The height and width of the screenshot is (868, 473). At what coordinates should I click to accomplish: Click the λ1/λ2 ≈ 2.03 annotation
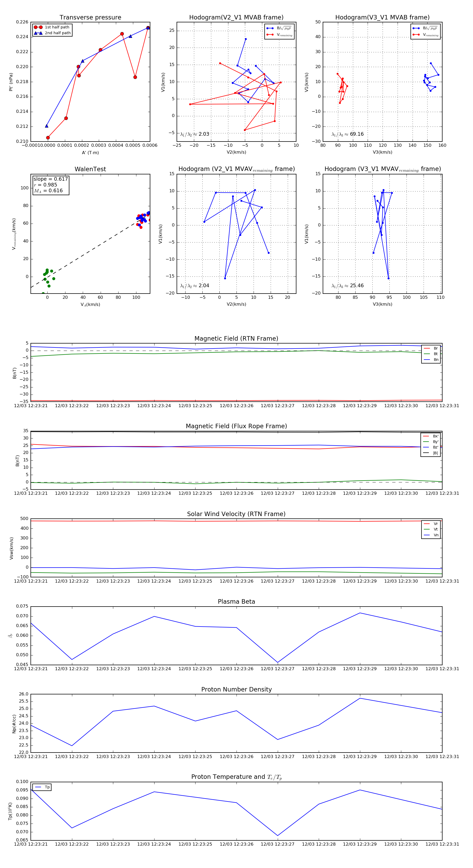pyautogui.click(x=194, y=134)
